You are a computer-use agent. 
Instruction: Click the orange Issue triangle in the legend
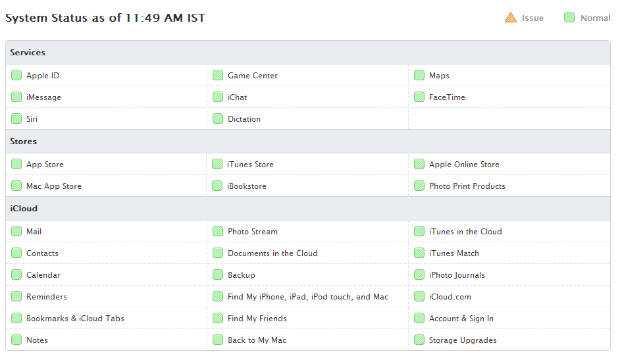tap(511, 18)
